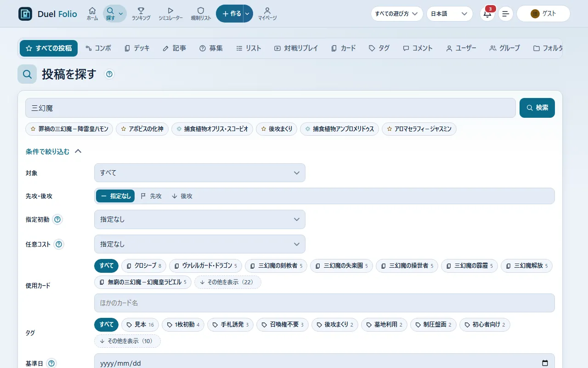Open the 任意コスト dropdown
Viewport: 588px width, 368px height.
point(200,244)
